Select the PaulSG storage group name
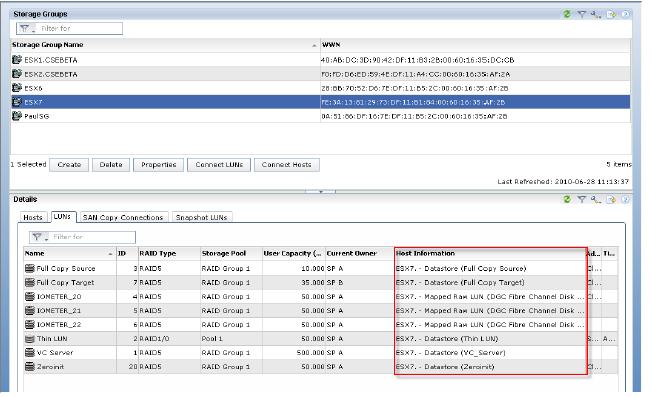Image resolution: width=652 pixels, height=397 pixels. coord(37,116)
